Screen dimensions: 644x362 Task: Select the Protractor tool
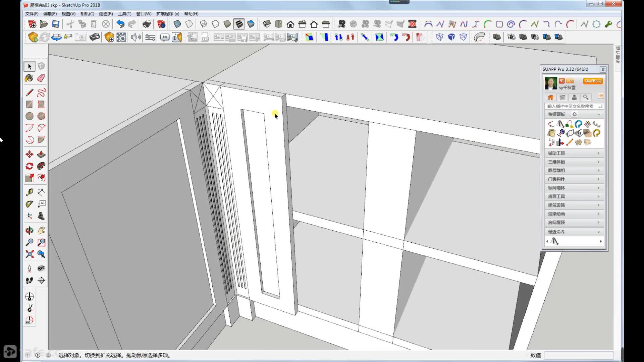(30, 204)
